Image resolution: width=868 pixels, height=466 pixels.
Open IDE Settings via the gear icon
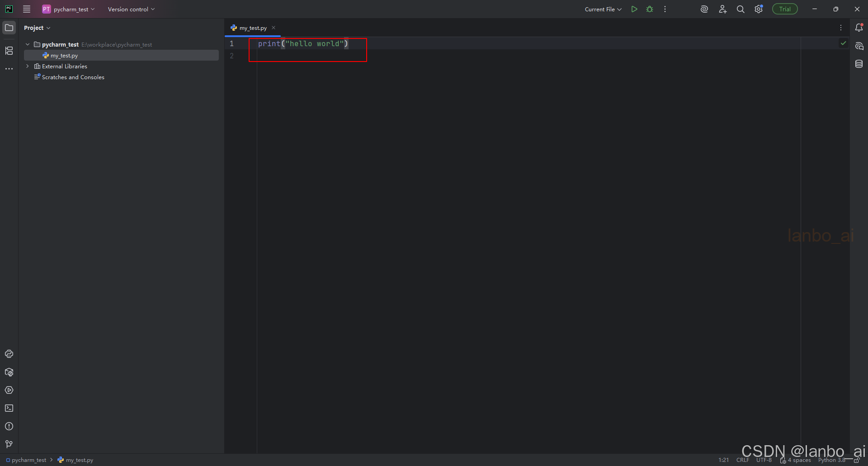click(x=759, y=9)
